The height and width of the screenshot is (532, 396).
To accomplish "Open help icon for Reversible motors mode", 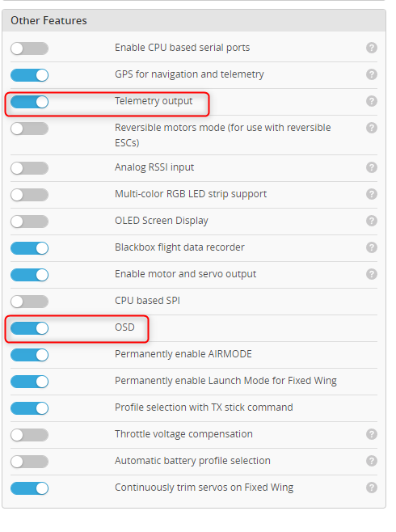I will coord(372,128).
